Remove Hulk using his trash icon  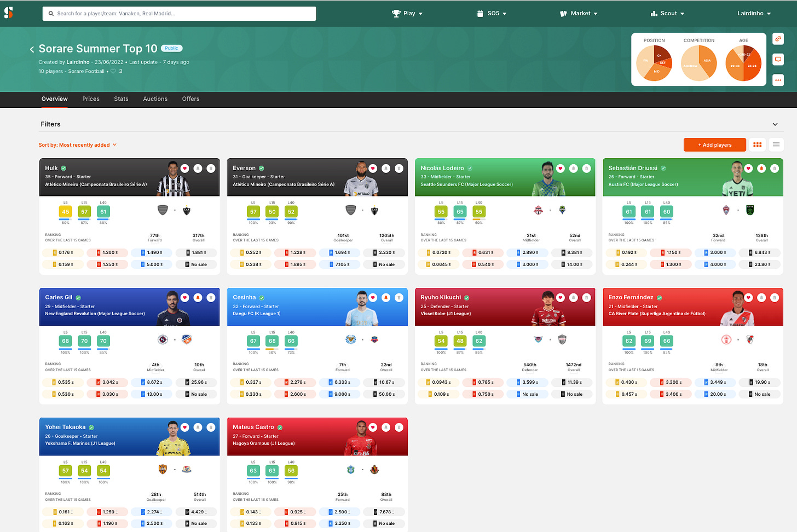(211, 169)
